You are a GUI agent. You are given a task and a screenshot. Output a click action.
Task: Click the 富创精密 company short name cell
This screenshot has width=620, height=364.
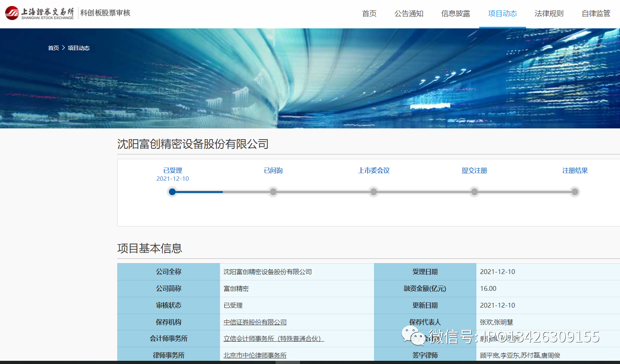click(297, 288)
